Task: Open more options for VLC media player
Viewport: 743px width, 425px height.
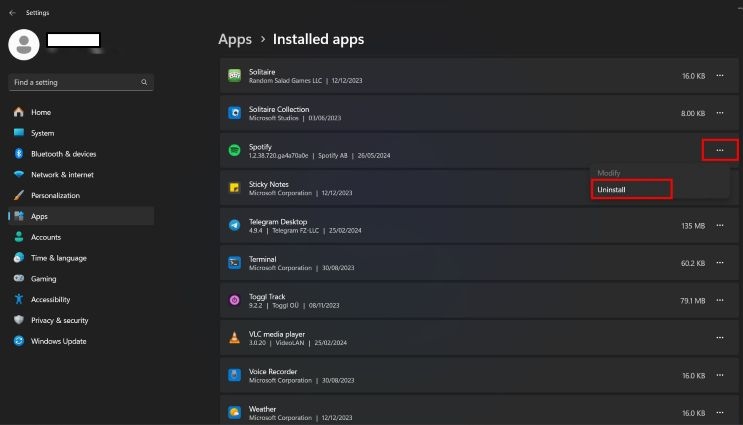Action: tap(719, 338)
